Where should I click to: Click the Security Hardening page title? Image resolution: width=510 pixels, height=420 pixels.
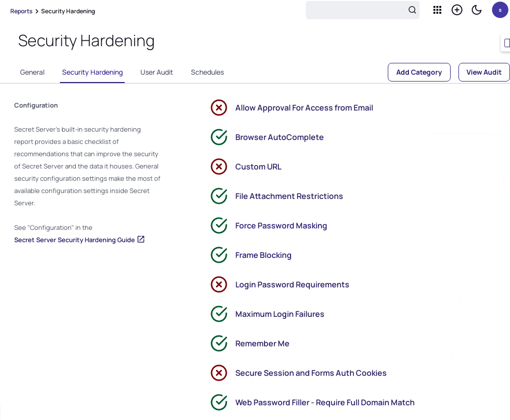coord(86,41)
